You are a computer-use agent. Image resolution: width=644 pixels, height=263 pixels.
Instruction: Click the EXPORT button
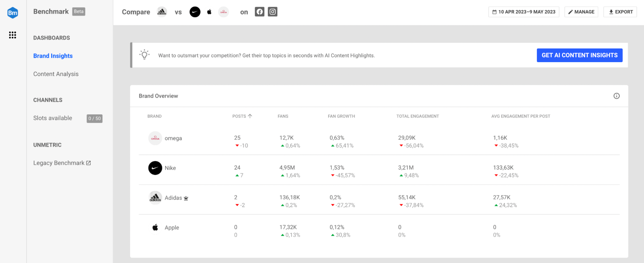tap(620, 12)
